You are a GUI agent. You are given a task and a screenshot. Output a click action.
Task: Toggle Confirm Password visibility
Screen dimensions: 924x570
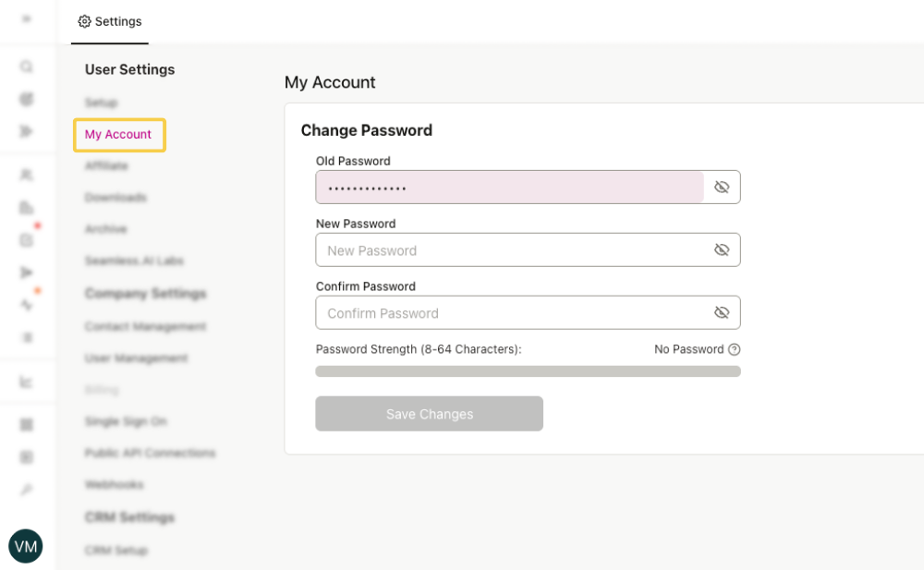point(722,312)
